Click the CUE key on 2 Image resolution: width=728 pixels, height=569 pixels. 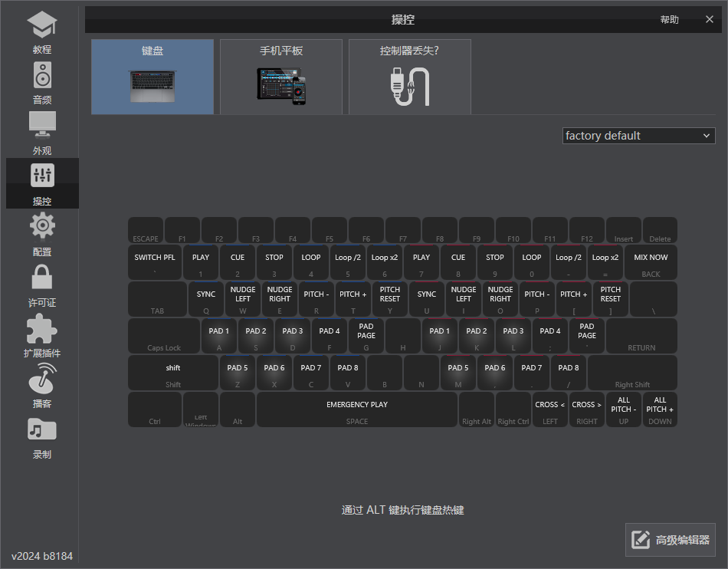coord(238,262)
